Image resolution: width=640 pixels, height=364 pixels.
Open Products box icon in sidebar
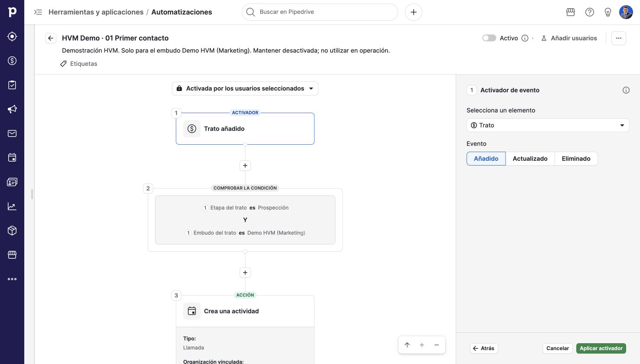tap(12, 231)
